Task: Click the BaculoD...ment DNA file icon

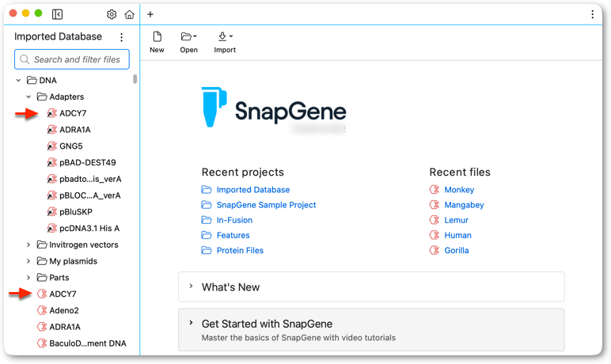Action: (x=42, y=343)
